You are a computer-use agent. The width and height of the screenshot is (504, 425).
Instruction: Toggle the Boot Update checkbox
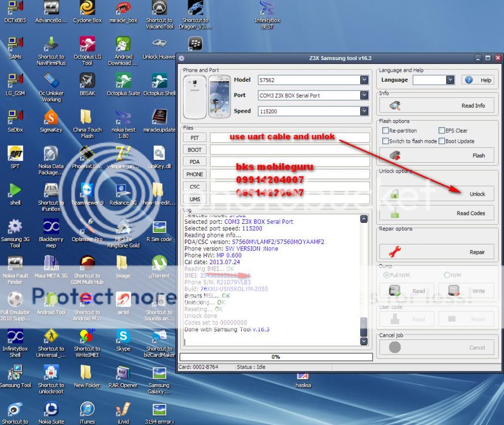coord(441,141)
